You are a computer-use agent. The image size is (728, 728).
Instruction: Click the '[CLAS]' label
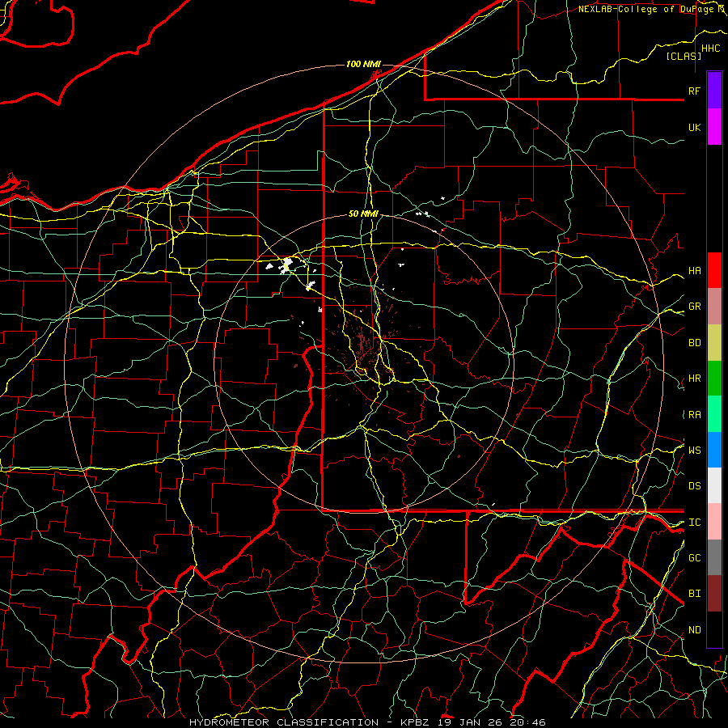point(684,56)
